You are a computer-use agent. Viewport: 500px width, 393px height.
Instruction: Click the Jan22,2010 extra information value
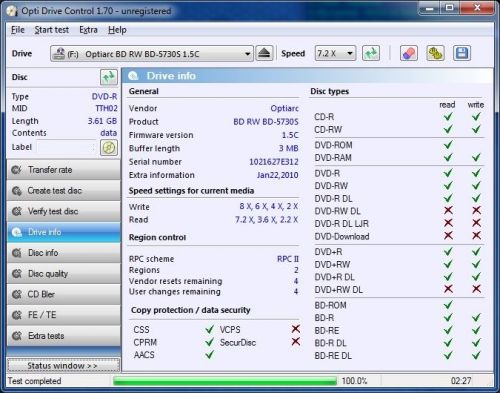point(277,175)
